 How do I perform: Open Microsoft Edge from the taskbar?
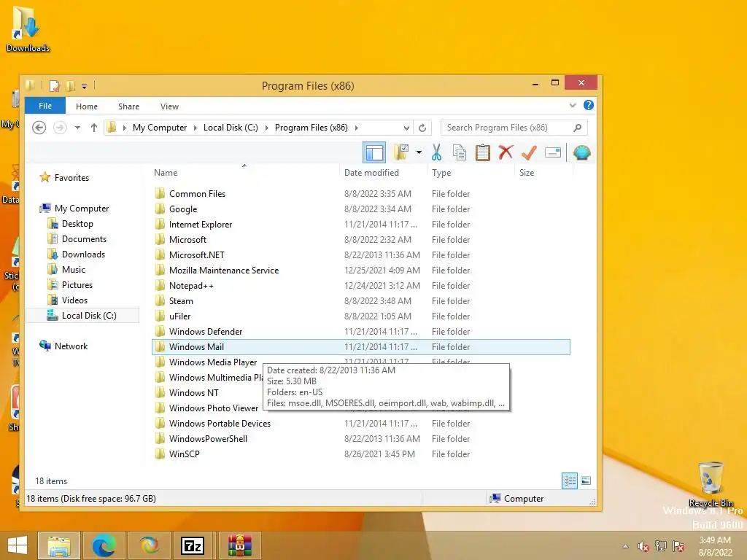[104, 545]
